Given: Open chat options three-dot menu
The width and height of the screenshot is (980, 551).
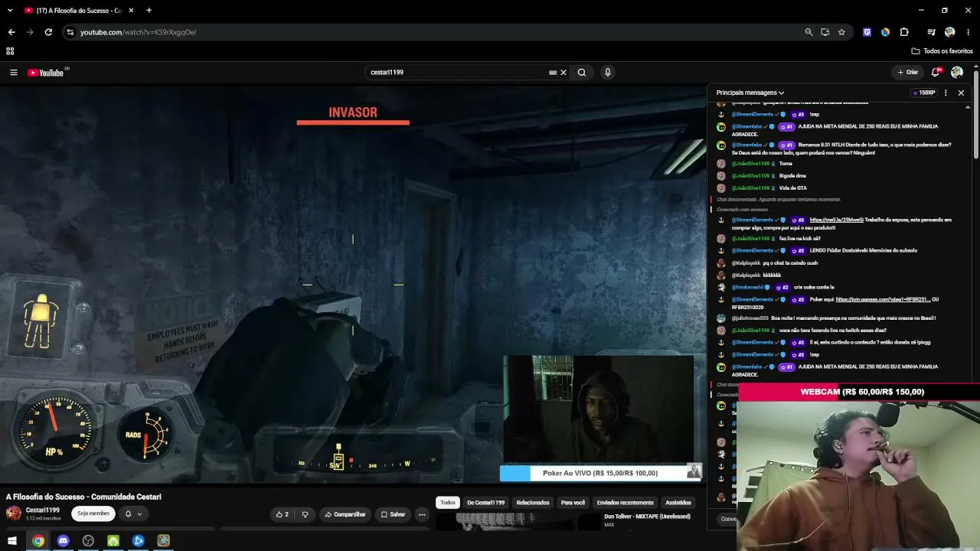Looking at the screenshot, I should (946, 93).
